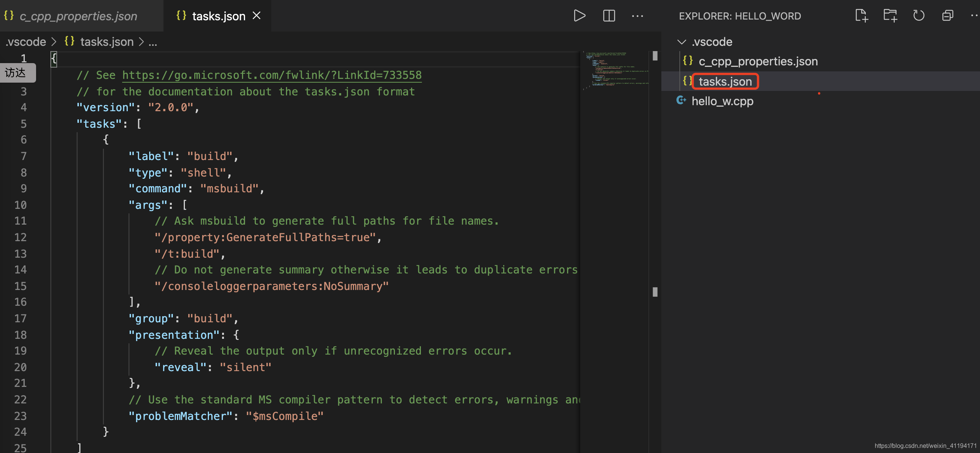Open hello_w.cpp from the Explorer tree
This screenshot has height=453, width=980.
[722, 101]
